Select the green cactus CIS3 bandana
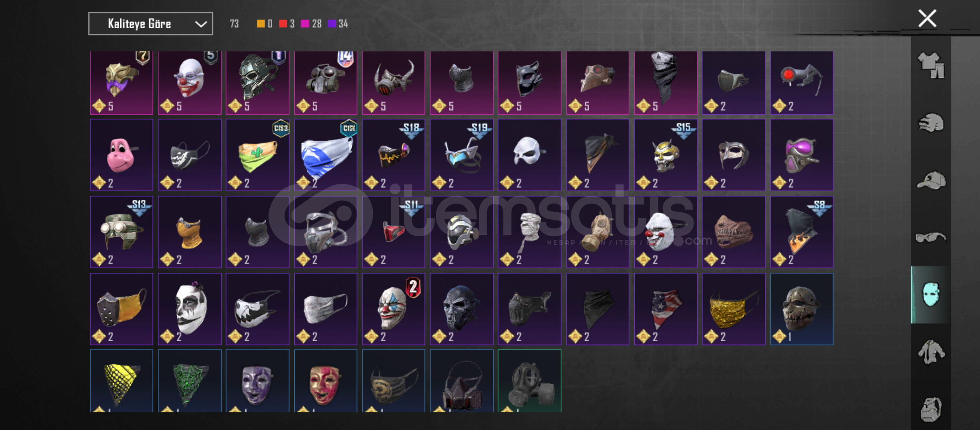The height and width of the screenshot is (430, 980). pyautogui.click(x=258, y=155)
